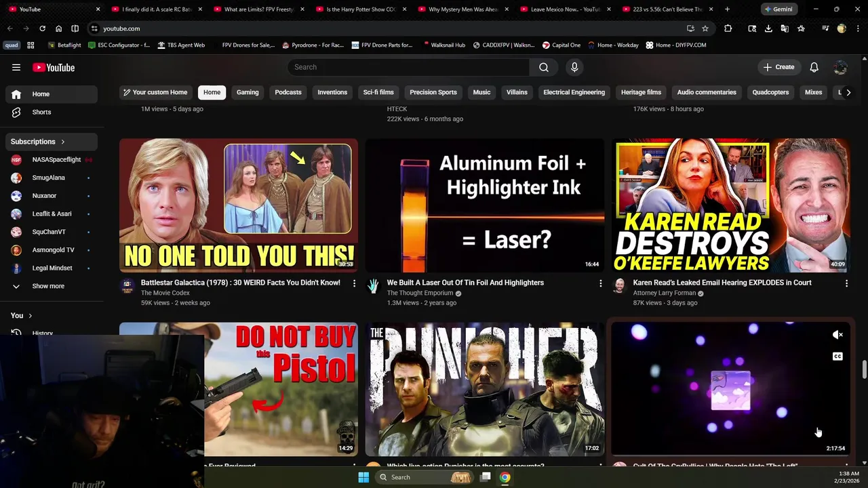868x488 pixels.
Task: Click the page vertical scrollbar thumb
Action: point(864,370)
